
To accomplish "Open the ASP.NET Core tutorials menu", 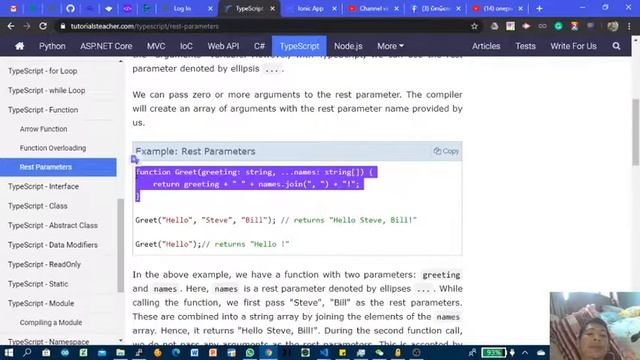I will [x=106, y=46].
